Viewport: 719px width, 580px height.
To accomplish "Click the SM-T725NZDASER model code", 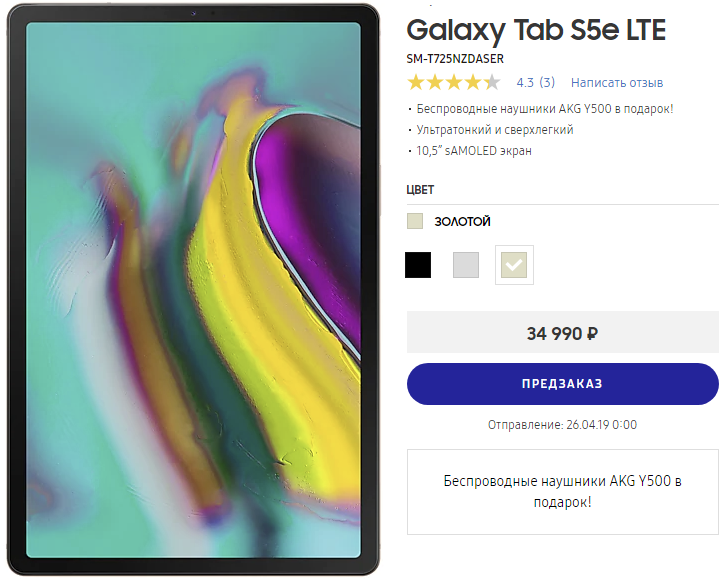I will coord(455,59).
